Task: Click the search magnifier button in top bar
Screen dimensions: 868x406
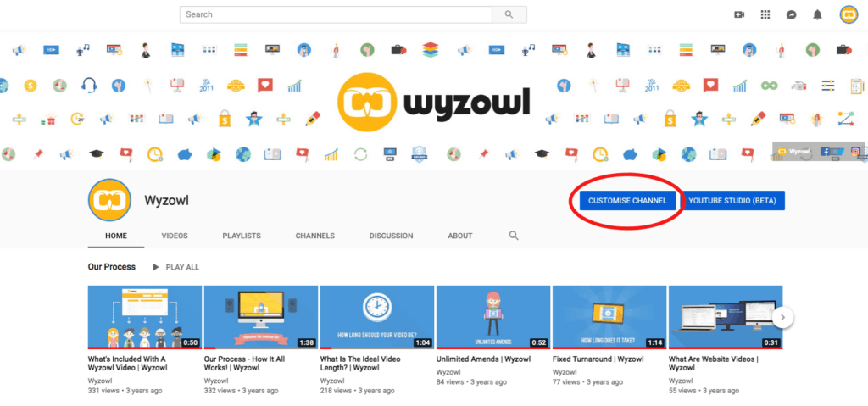Action: 509,14
